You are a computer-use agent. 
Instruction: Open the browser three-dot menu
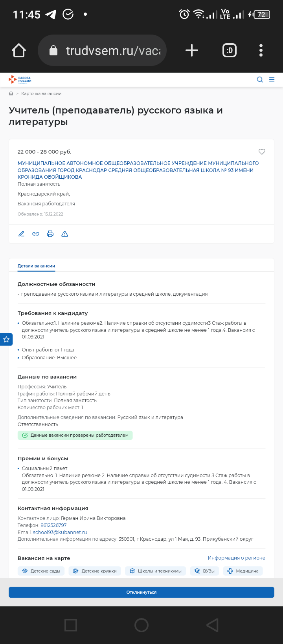tap(261, 50)
